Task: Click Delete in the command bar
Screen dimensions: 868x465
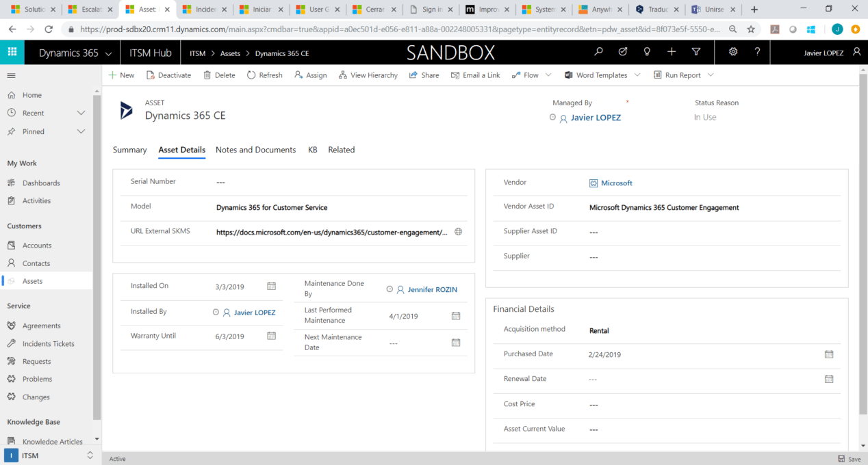Action: click(219, 75)
